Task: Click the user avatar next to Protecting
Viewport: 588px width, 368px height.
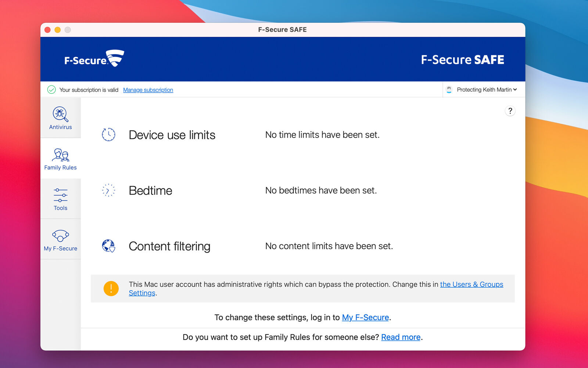Action: click(x=449, y=89)
